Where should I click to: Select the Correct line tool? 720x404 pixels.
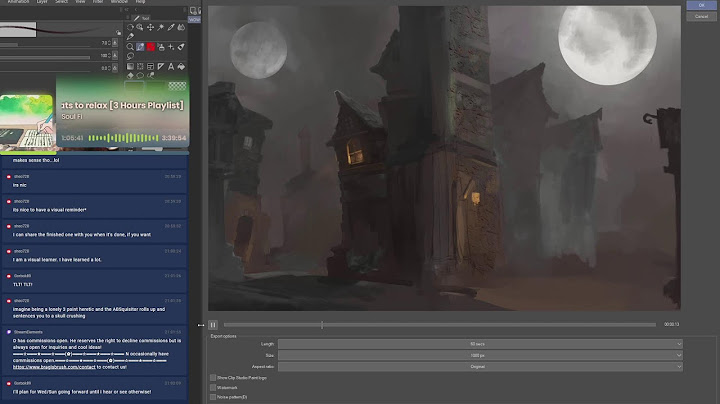click(x=150, y=75)
